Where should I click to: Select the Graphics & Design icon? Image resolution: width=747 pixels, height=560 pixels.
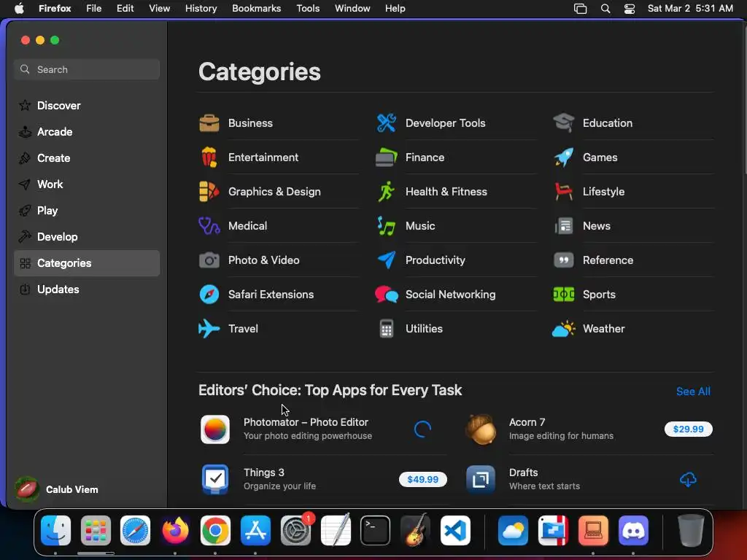point(209,192)
